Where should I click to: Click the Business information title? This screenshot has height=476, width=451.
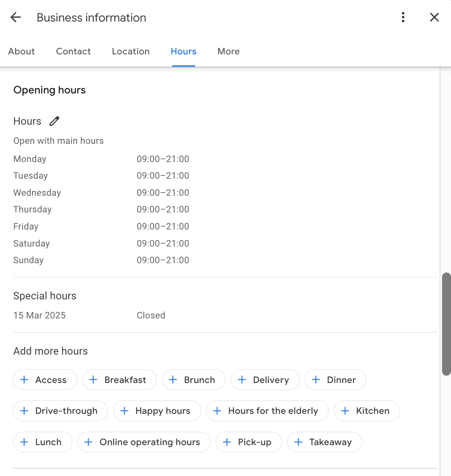pyautogui.click(x=91, y=17)
